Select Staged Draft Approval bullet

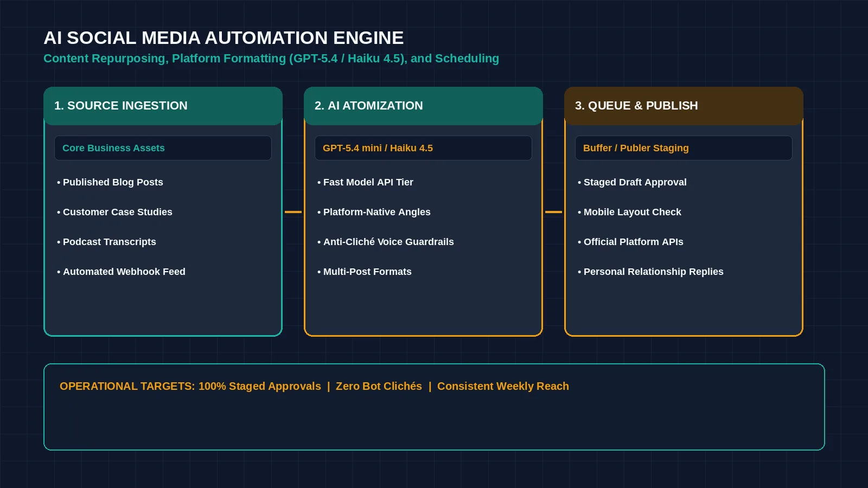(x=632, y=182)
